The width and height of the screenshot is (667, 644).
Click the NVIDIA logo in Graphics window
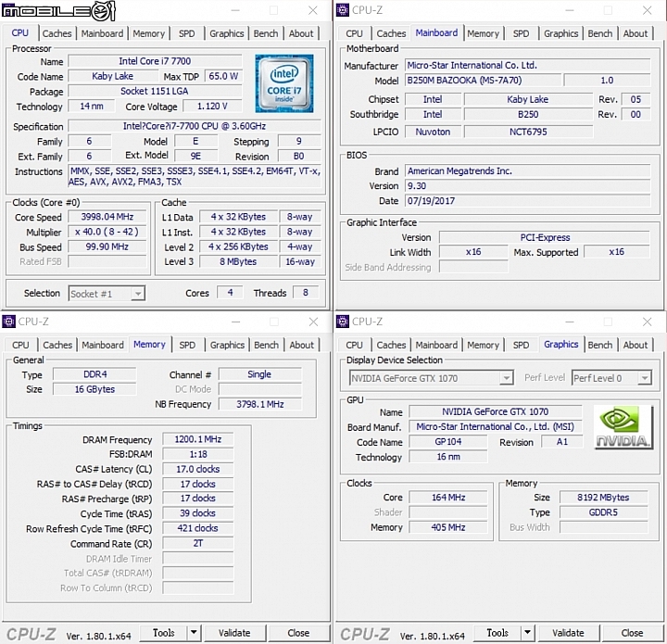click(623, 427)
